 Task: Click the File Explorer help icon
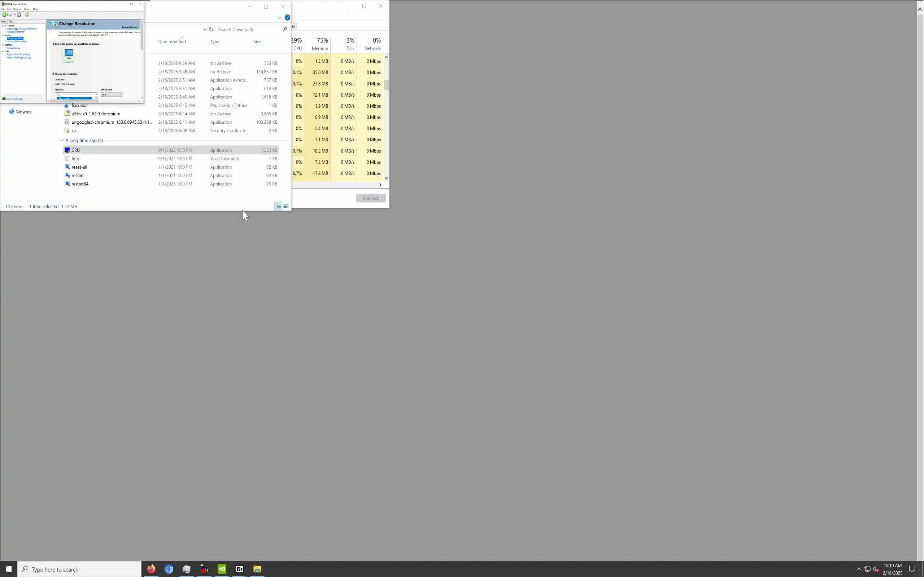[288, 18]
